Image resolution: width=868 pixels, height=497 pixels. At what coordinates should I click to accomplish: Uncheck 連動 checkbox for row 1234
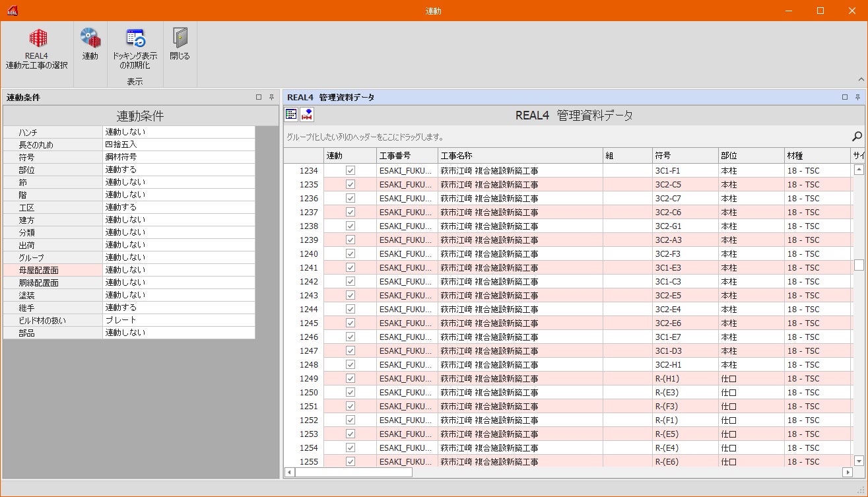tap(351, 170)
